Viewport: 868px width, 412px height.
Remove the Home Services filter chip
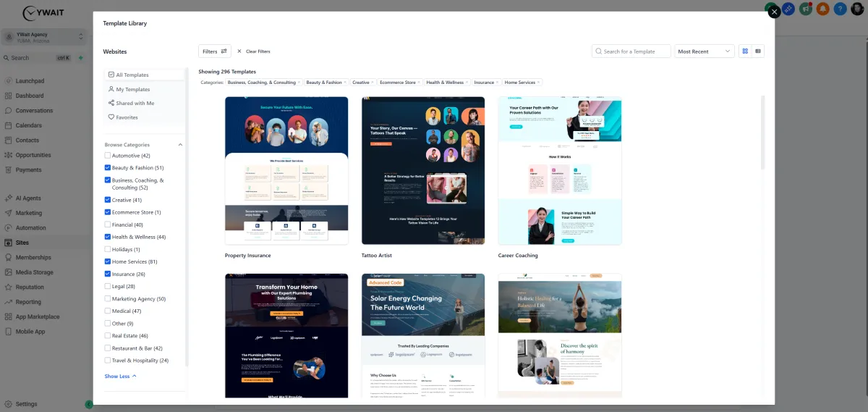click(x=539, y=83)
